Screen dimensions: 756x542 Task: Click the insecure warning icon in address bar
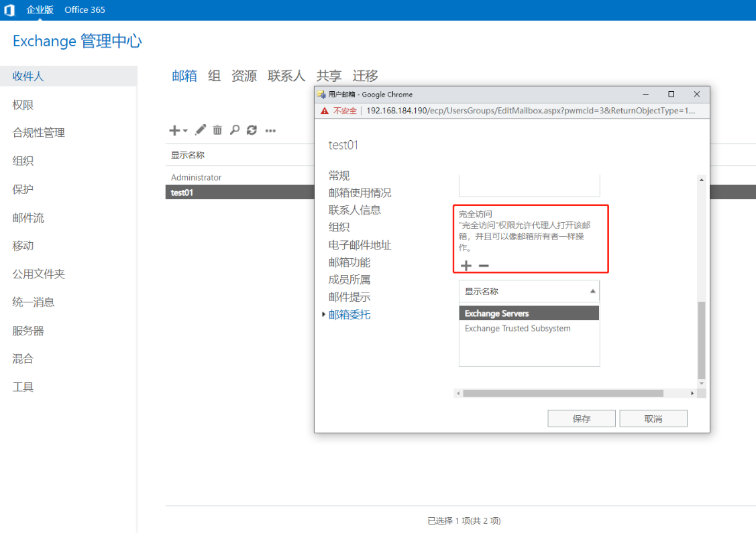(x=325, y=111)
